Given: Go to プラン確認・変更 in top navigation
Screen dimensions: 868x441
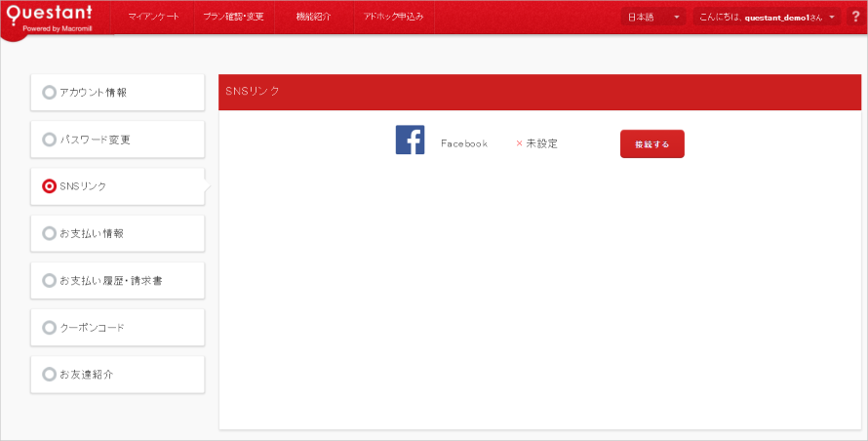Looking at the screenshot, I should coord(233,18).
